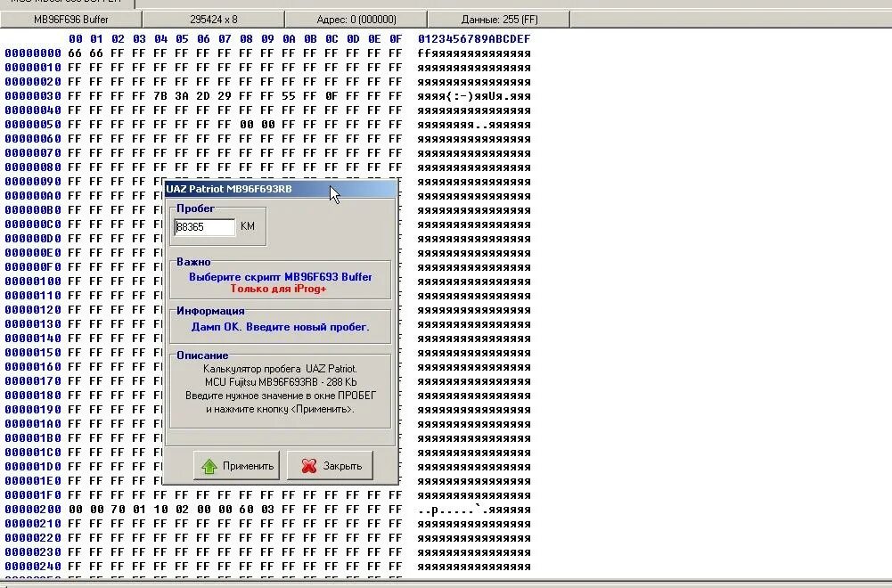Select byte 7B in row 00000030

(160, 96)
